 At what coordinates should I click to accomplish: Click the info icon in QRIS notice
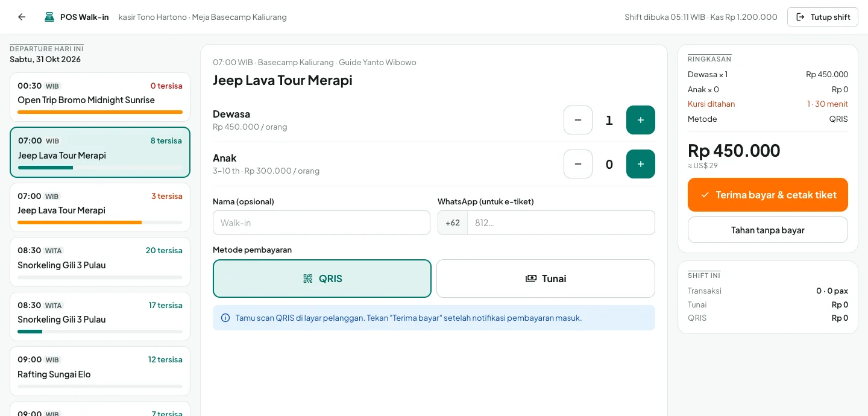(225, 318)
